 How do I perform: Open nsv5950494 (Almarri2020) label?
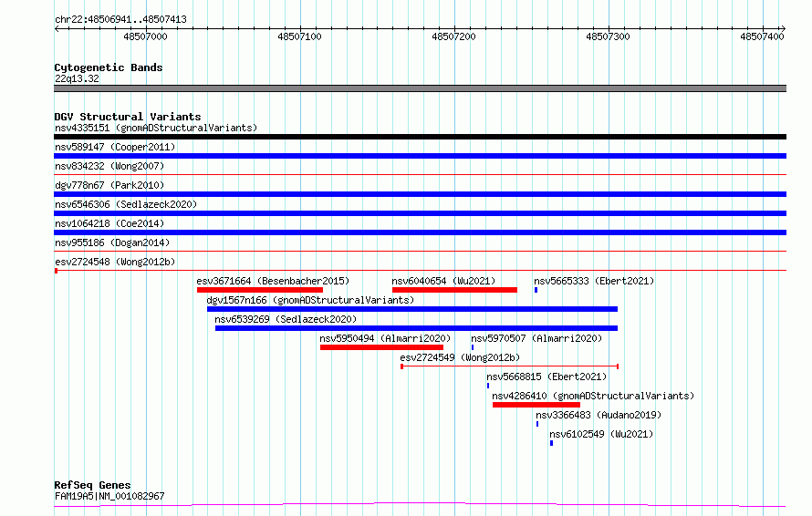click(385, 338)
